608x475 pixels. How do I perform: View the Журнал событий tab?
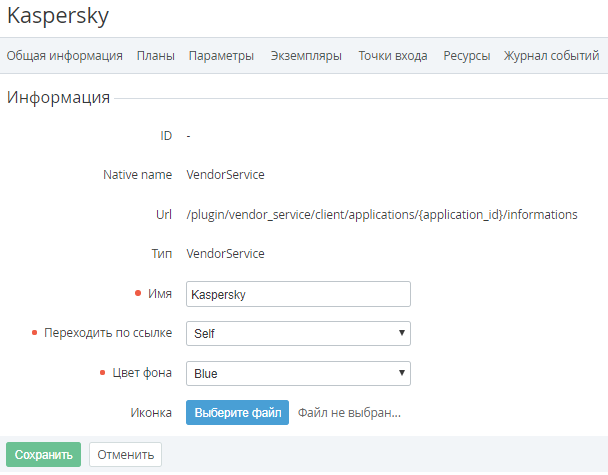pyautogui.click(x=551, y=56)
